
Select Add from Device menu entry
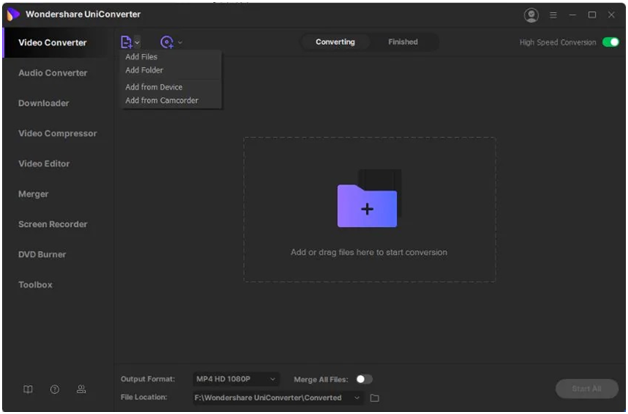pyautogui.click(x=154, y=87)
